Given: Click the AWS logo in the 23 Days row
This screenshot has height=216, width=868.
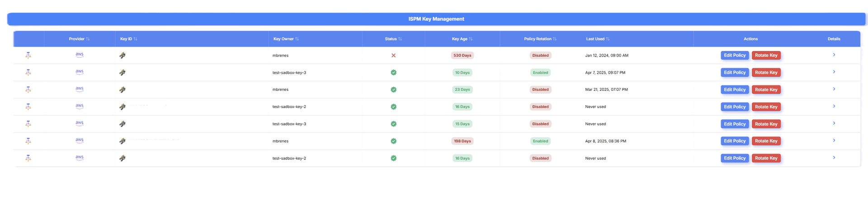Looking at the screenshot, I should [x=80, y=89].
